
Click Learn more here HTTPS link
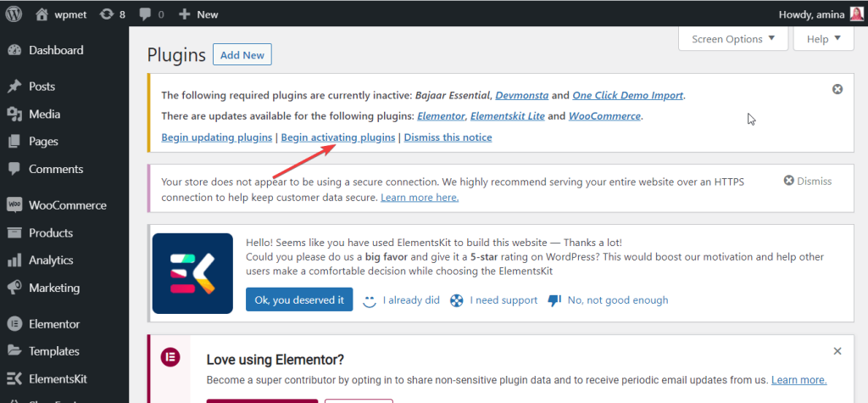point(420,198)
